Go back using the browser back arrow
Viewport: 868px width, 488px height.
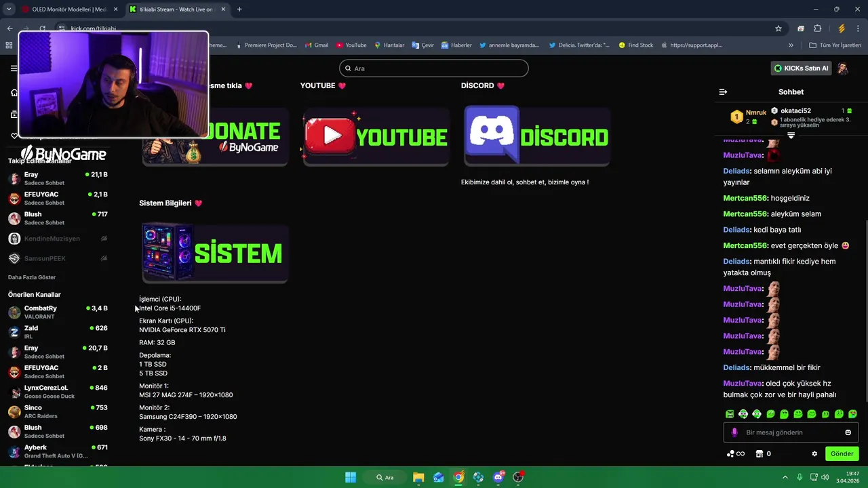pos(9,28)
